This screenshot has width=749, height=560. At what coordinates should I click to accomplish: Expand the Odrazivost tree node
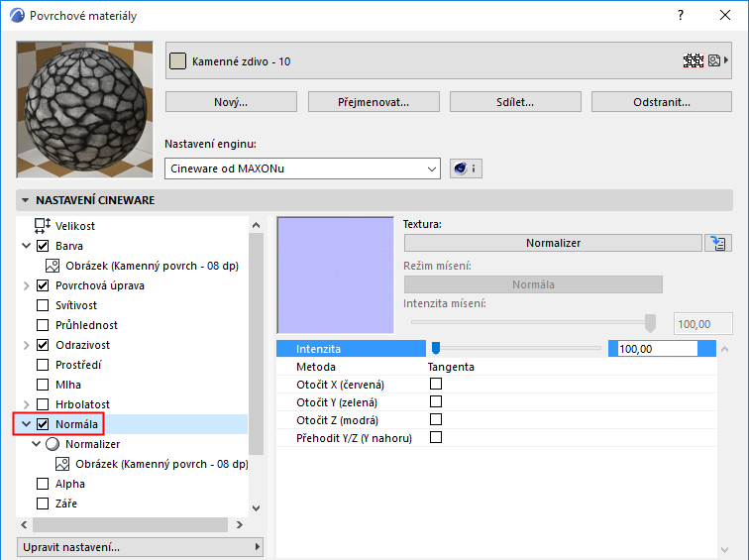tap(27, 345)
